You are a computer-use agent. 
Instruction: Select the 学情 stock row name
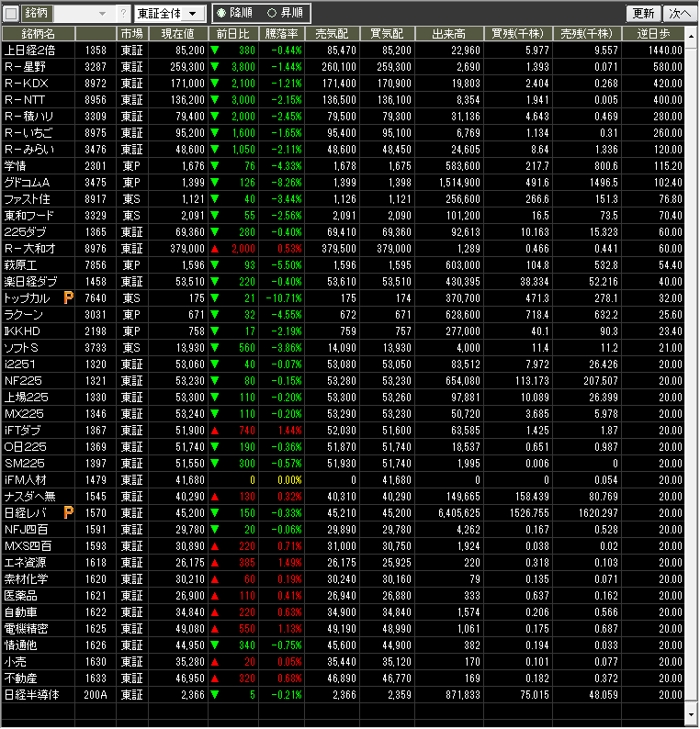click(16, 165)
